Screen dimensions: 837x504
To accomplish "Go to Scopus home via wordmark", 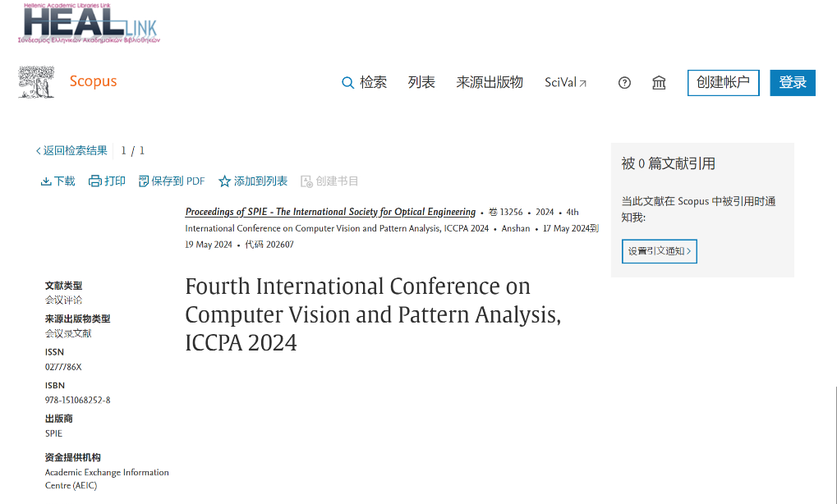I will pyautogui.click(x=93, y=81).
